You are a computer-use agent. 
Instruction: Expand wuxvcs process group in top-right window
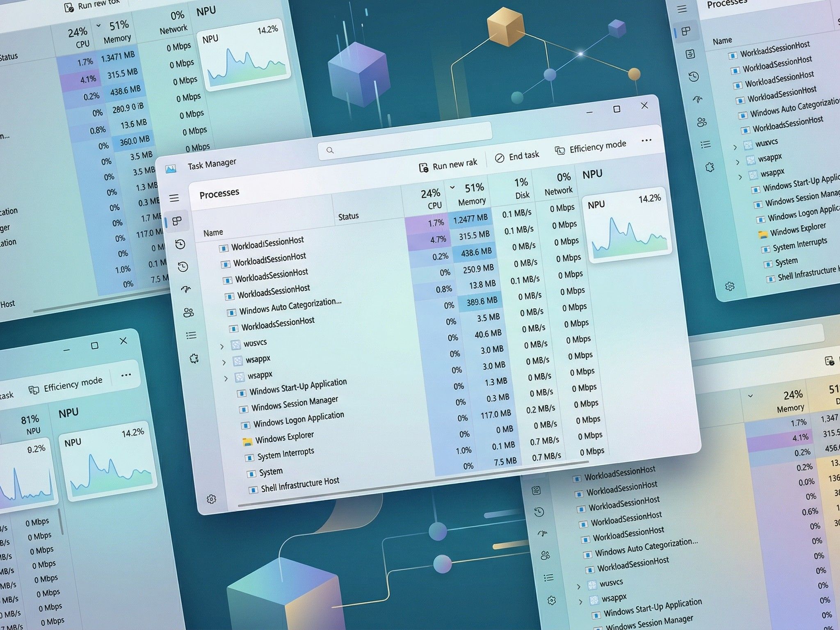(735, 147)
